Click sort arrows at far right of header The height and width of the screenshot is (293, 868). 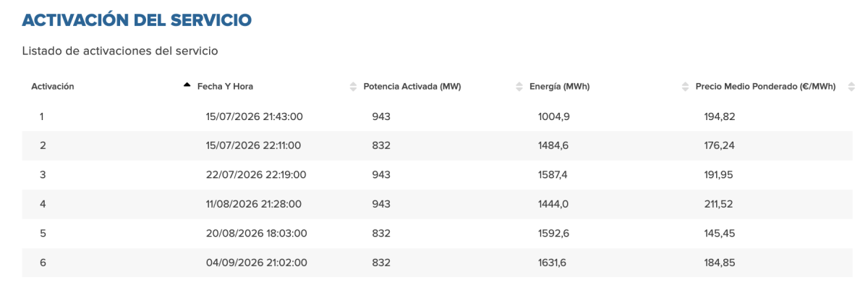click(x=850, y=87)
